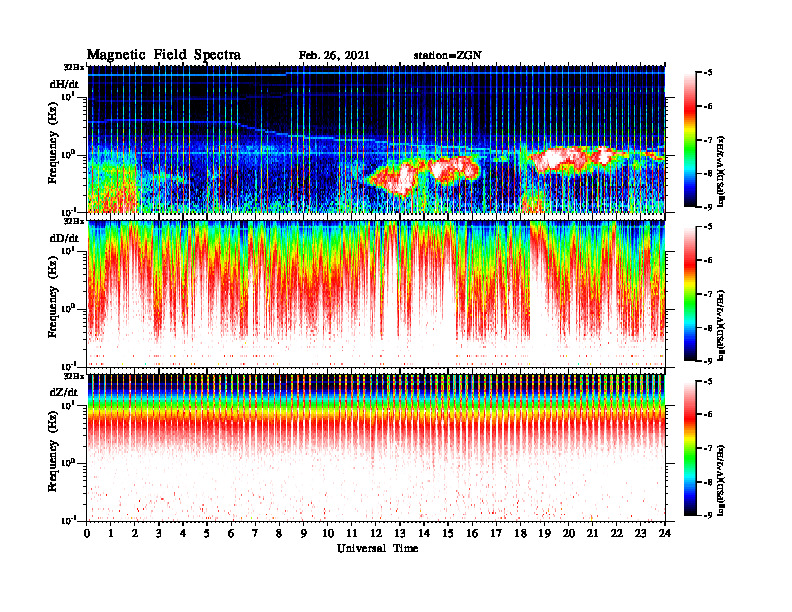Click hour '9' on the Universal Time axis

coord(304,533)
